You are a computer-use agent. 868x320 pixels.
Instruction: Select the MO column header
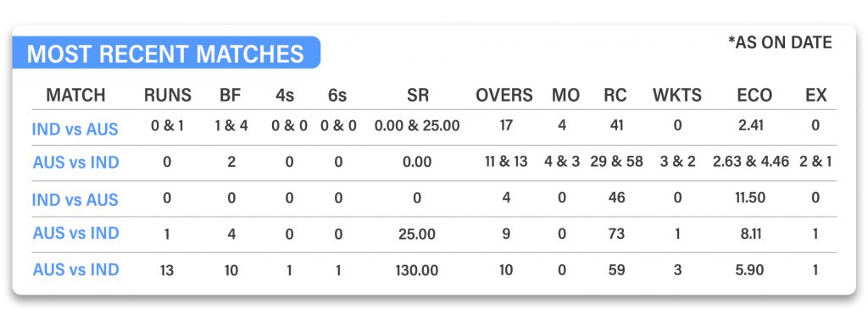565,95
